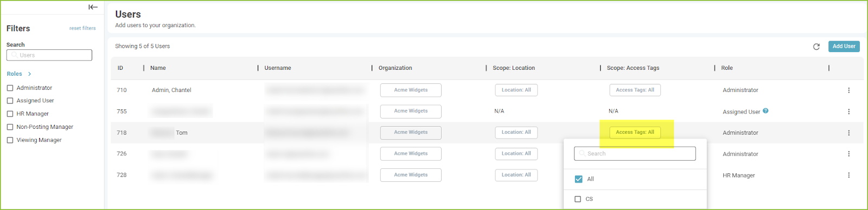Open Acme Widgets organization for Tom
Screen dimensions: 868x210
411,132
